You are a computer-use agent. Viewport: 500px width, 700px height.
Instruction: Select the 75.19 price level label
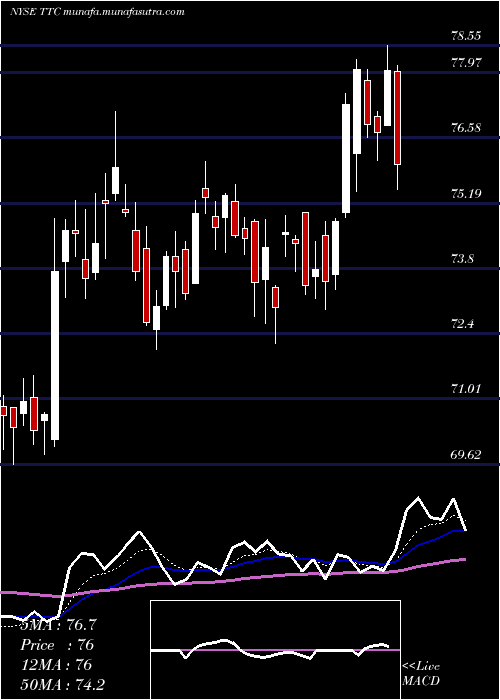click(x=466, y=194)
